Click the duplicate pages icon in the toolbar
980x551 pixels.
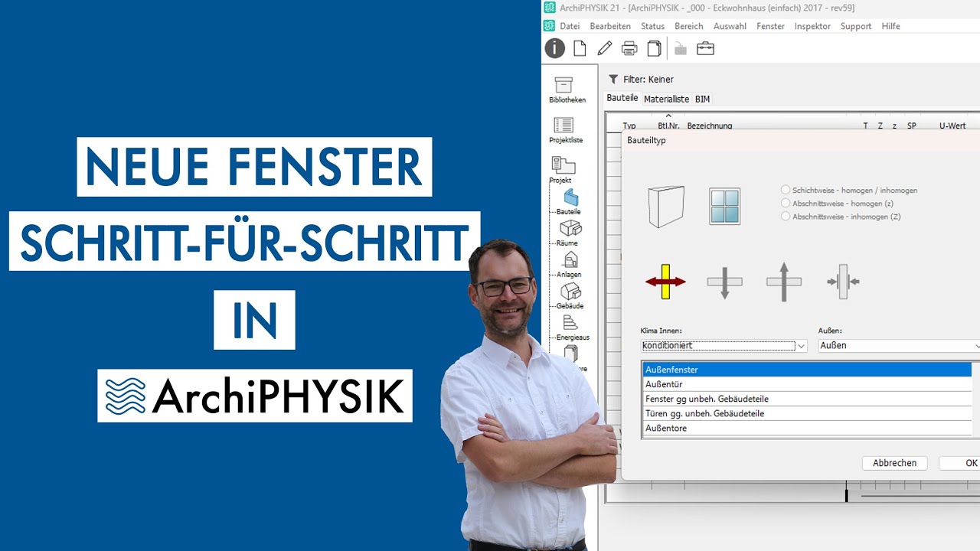point(654,48)
